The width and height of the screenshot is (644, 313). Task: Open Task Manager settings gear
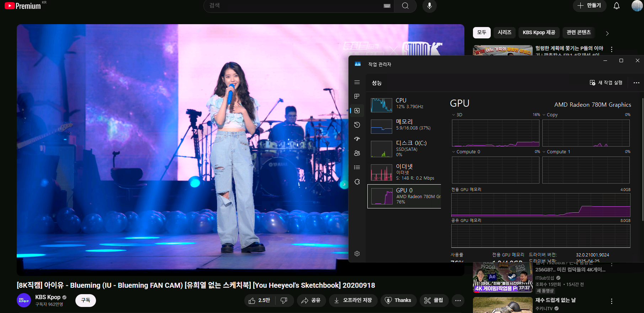coord(357,254)
